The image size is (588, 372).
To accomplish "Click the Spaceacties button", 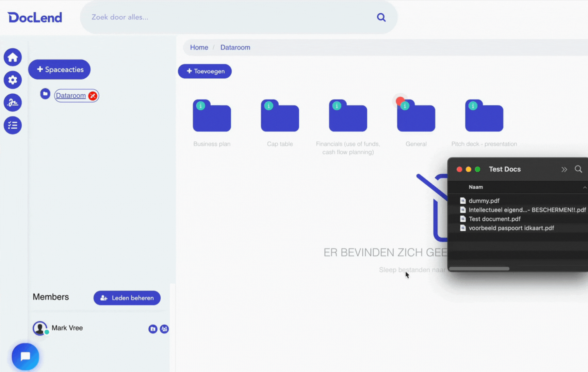I will [x=59, y=70].
